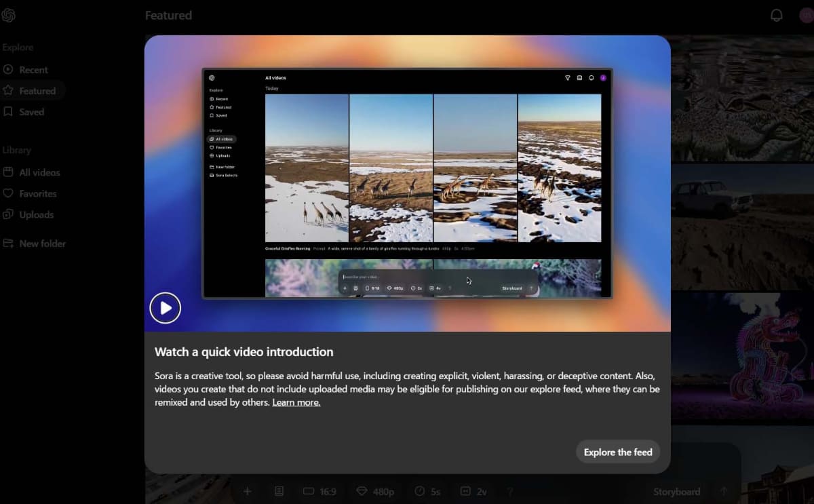814x504 pixels.
Task: Click the intro video preview image
Action: coord(407,183)
